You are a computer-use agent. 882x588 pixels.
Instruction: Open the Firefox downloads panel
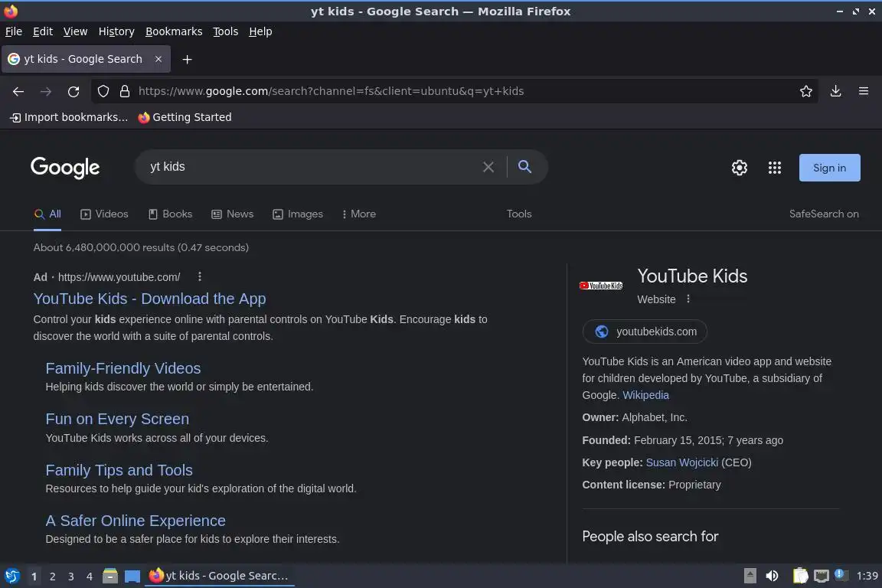[835, 91]
